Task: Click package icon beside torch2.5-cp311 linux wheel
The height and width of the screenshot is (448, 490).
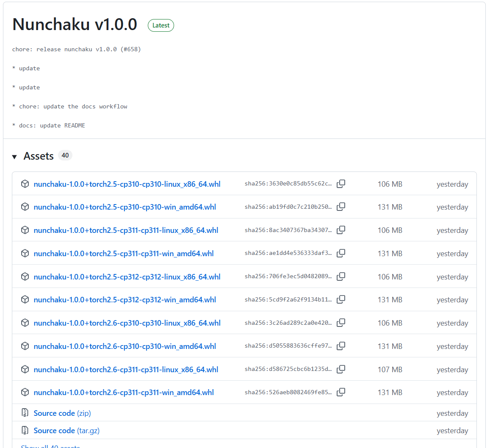Action: coord(25,230)
